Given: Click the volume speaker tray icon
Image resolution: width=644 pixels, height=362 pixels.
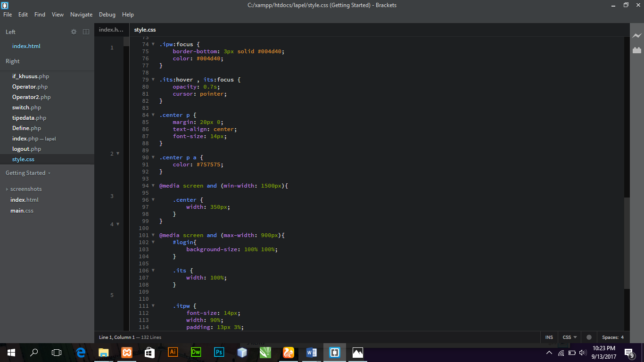Looking at the screenshot, I should coord(583,353).
